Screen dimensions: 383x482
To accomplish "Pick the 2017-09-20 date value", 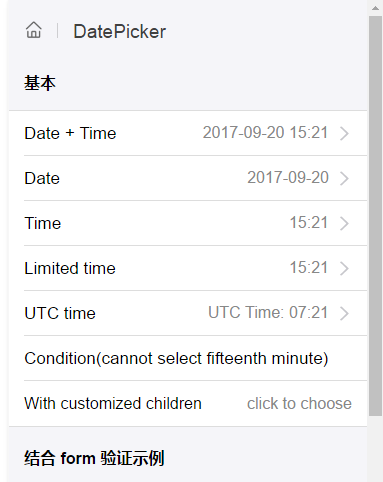I will (x=288, y=178).
